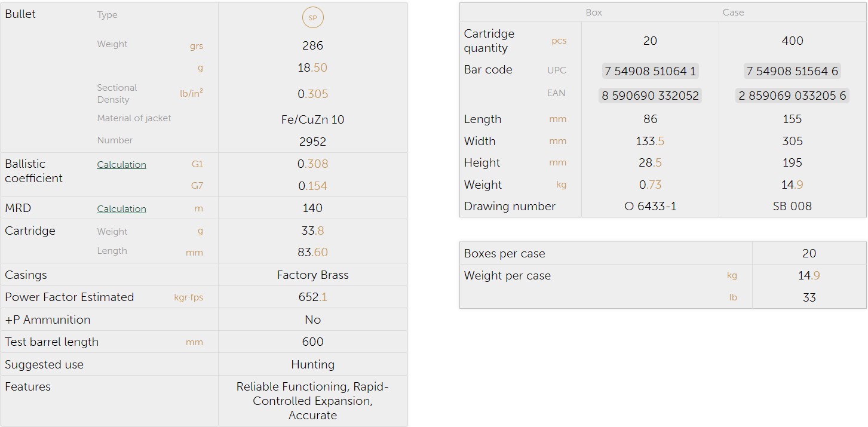Screen dimensions: 868x427
Task: Select the box UPC code 7 54908 51064 1
Action: (x=650, y=71)
